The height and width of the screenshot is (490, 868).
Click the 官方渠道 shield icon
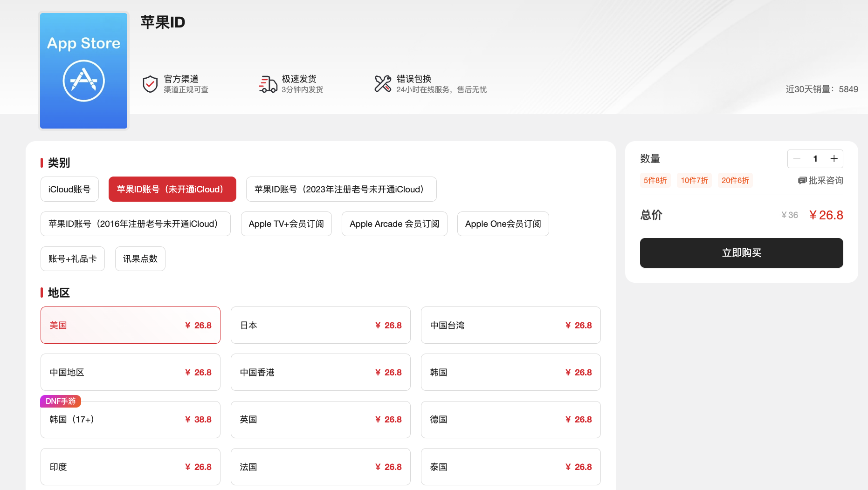(x=150, y=84)
